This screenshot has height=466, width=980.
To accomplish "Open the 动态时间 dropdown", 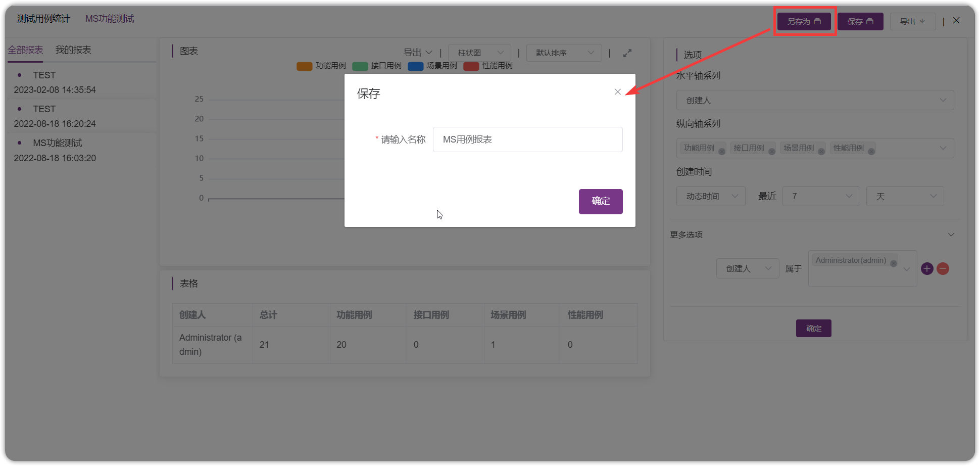I will coord(711,196).
